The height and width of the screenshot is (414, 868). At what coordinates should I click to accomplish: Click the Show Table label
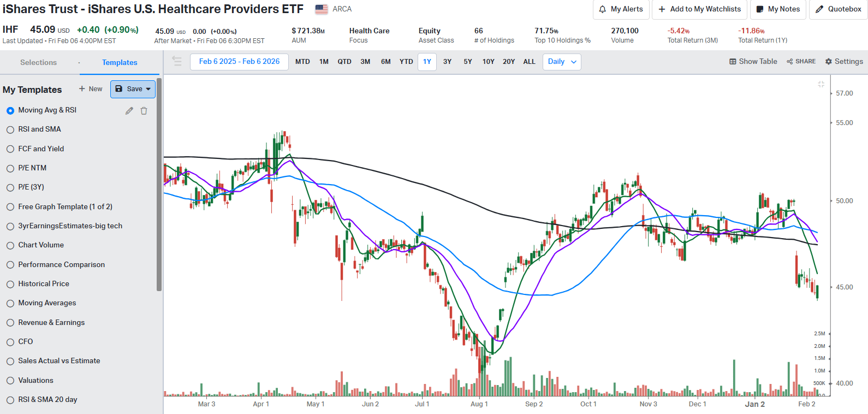click(x=758, y=62)
